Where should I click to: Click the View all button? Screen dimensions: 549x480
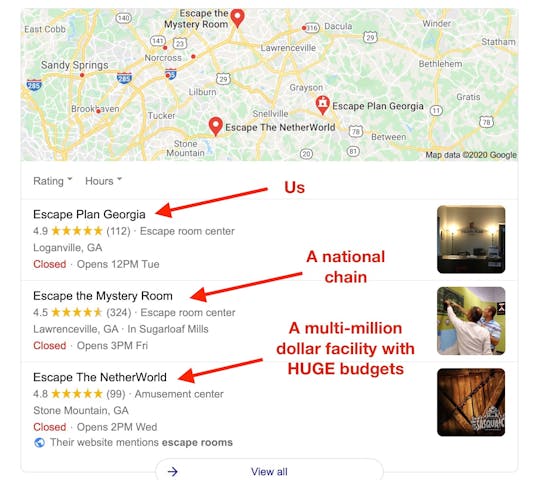click(x=269, y=471)
